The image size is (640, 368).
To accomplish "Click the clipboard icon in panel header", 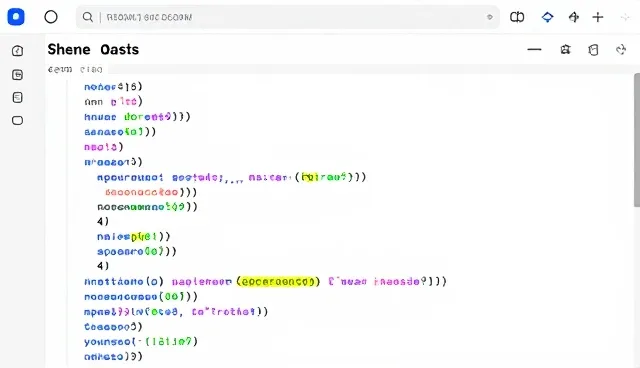I will 593,50.
